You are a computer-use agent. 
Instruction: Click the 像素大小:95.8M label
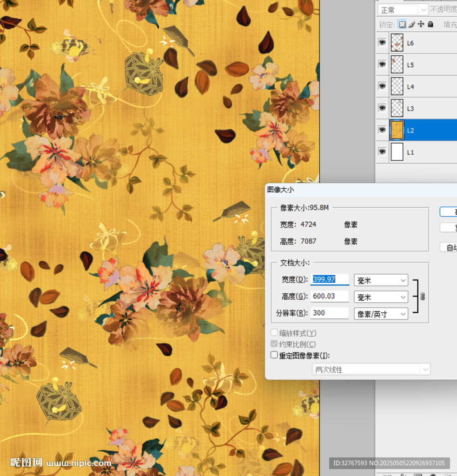[304, 208]
